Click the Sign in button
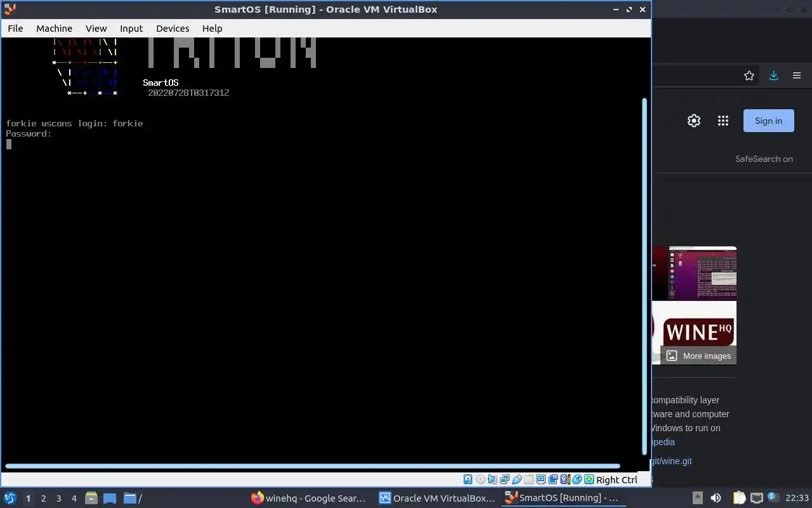This screenshot has width=812, height=508. click(x=768, y=121)
